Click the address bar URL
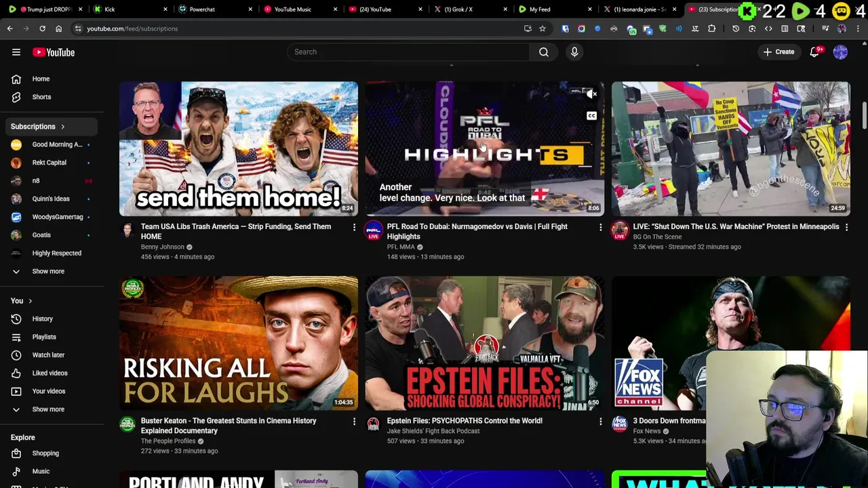Screen dimensions: 868x488 tap(132, 28)
